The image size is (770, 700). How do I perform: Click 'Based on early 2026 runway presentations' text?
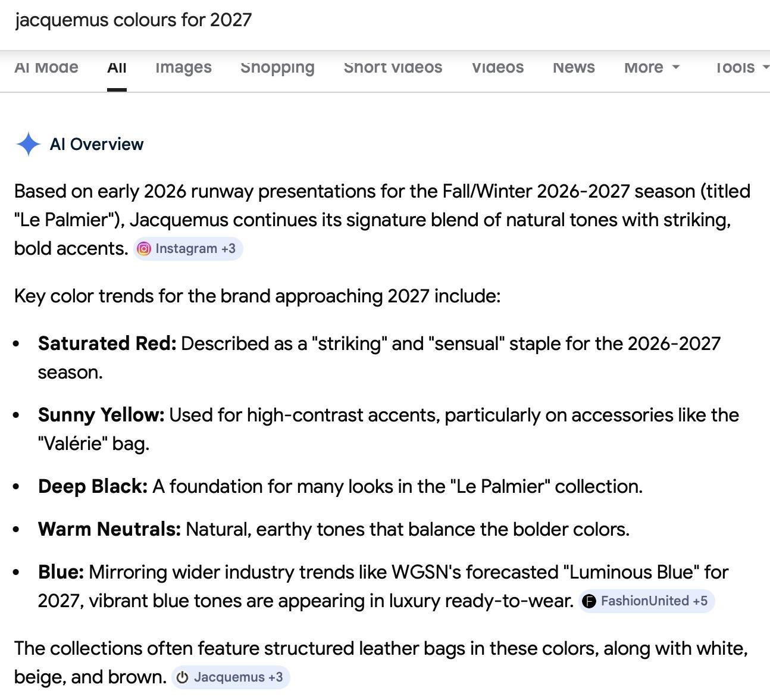pyautogui.click(x=382, y=220)
